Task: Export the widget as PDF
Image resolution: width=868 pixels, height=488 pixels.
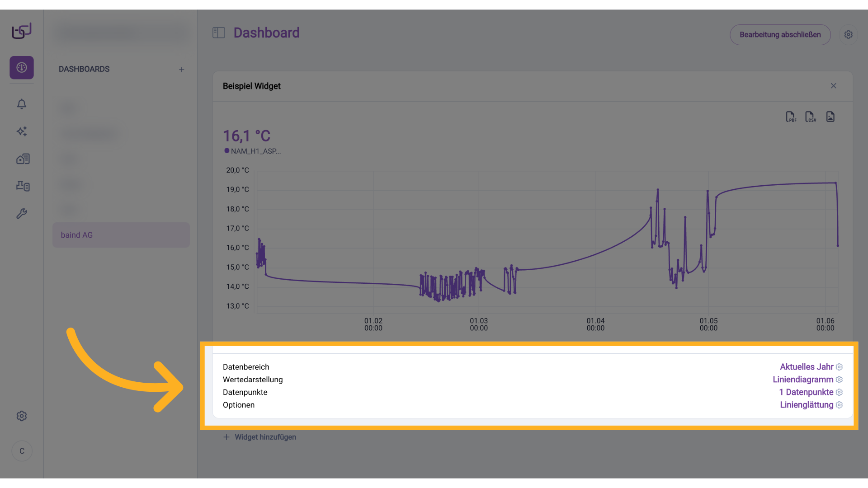Action: click(x=791, y=117)
